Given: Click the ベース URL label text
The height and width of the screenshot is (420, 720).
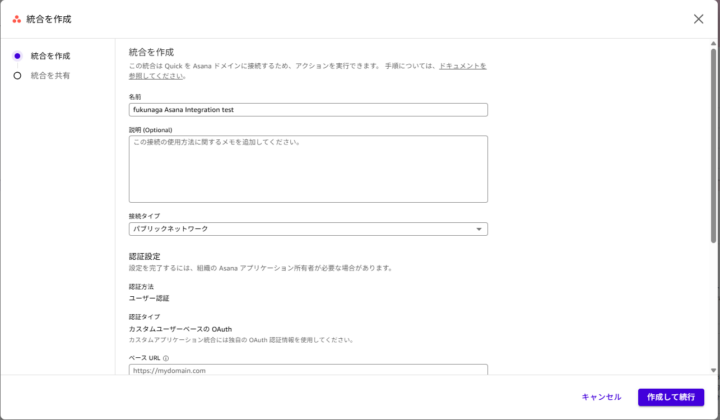Looking at the screenshot, I should point(144,357).
